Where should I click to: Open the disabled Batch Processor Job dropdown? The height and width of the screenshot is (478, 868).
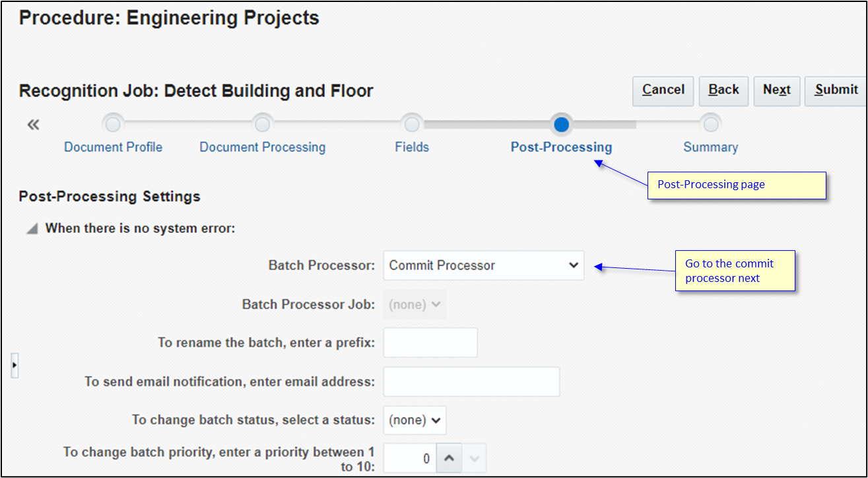pyautogui.click(x=415, y=304)
